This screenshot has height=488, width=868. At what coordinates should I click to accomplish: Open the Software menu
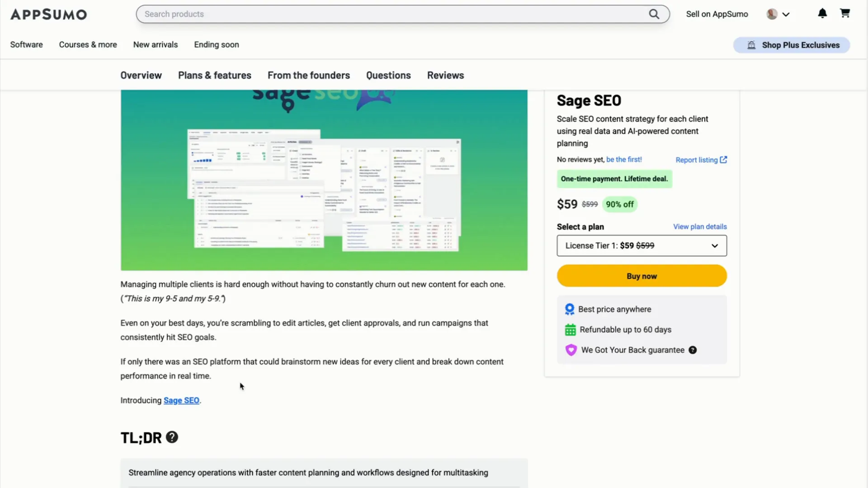[26, 45]
